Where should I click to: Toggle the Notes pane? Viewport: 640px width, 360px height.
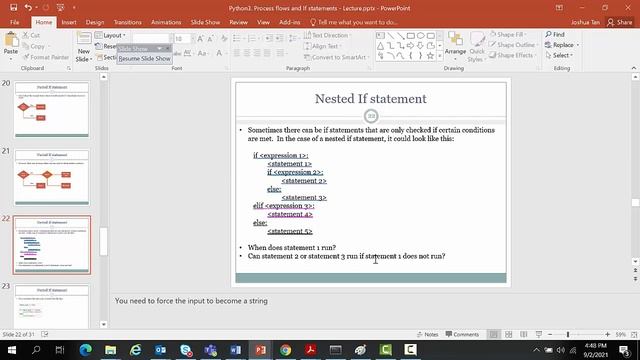(427, 334)
